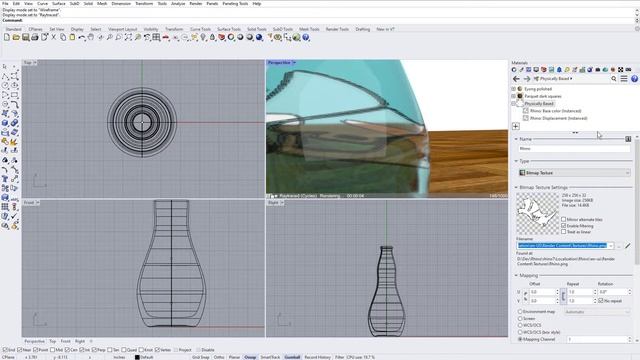Collapse the Name section
The height and width of the screenshot is (360, 640).
point(516,139)
